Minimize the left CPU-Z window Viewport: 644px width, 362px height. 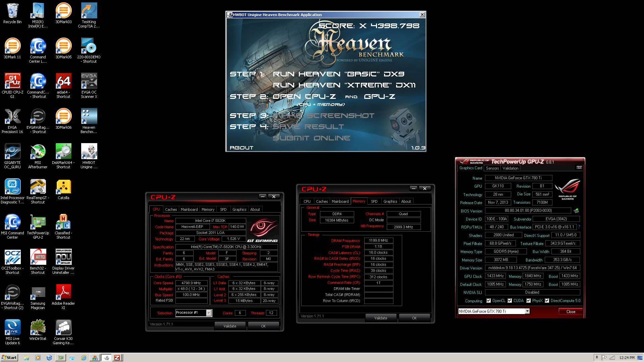(x=263, y=196)
